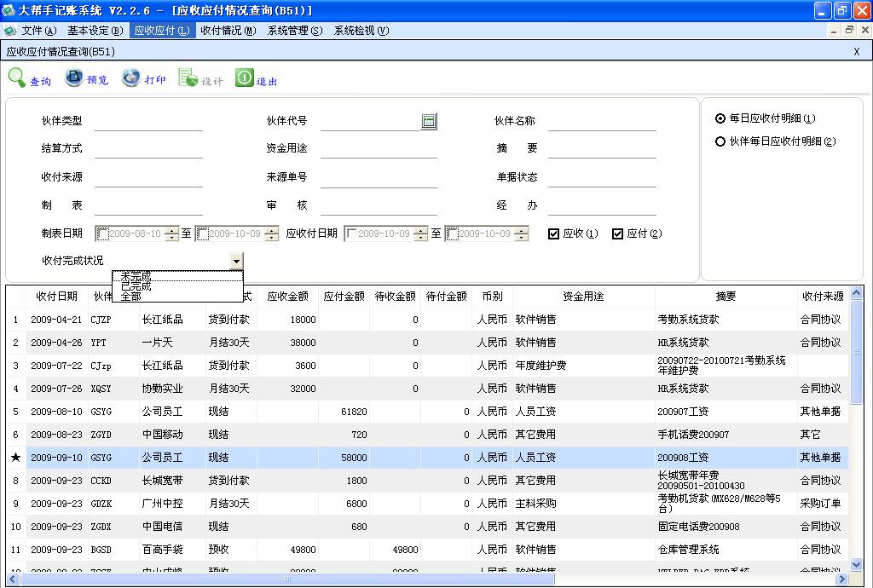This screenshot has width=873, height=588.
Task: Open the lookup icon beside 伙伴代号
Action: (429, 121)
